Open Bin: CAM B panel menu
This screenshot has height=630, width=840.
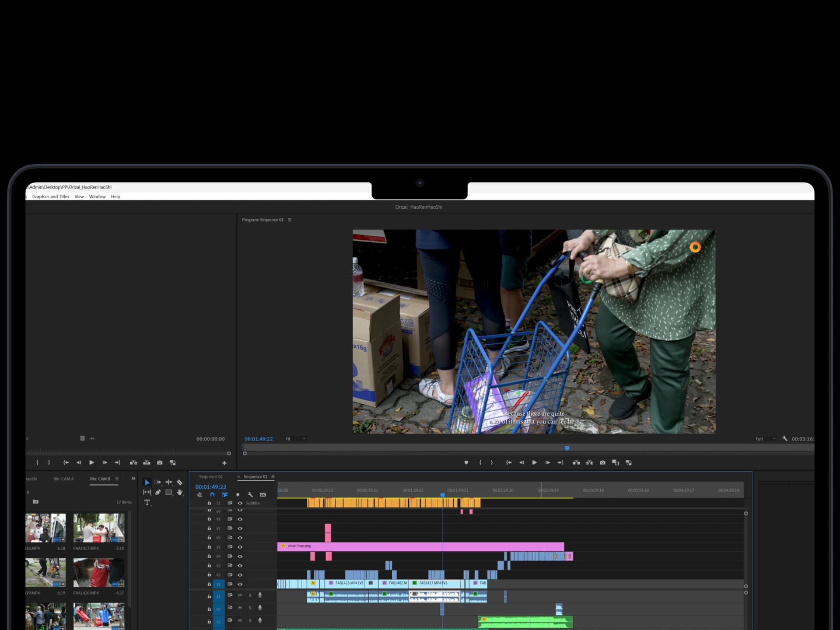(x=117, y=479)
